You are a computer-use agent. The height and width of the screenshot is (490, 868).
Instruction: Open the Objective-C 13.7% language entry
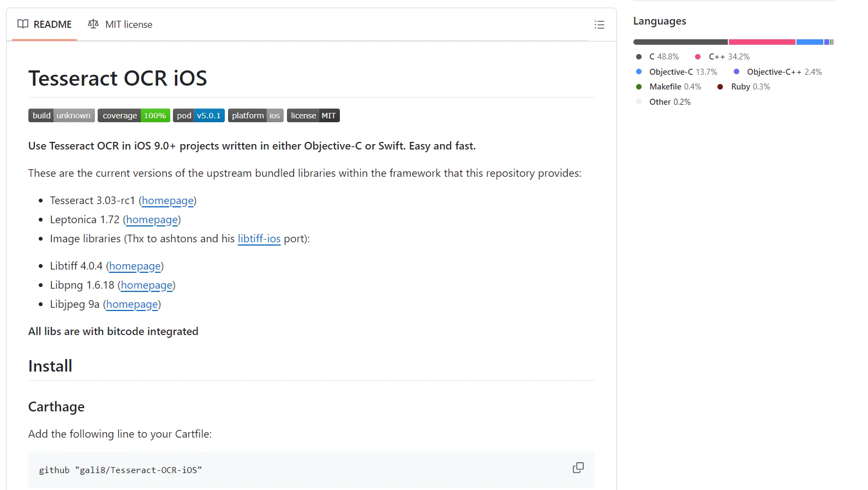[683, 72]
